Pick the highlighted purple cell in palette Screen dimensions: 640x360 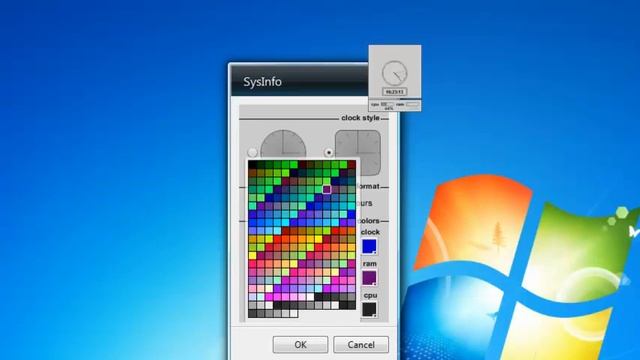click(x=327, y=189)
